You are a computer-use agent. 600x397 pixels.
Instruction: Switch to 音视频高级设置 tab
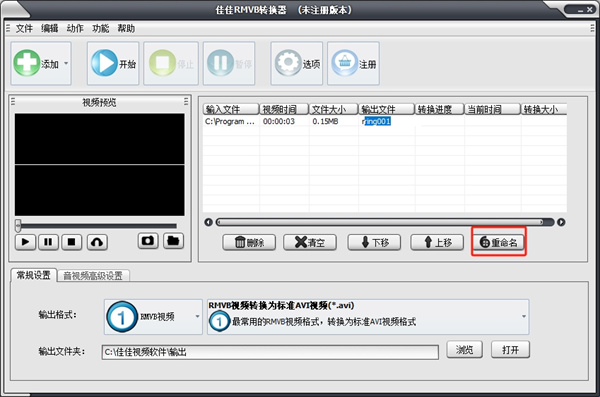pyautogui.click(x=93, y=276)
